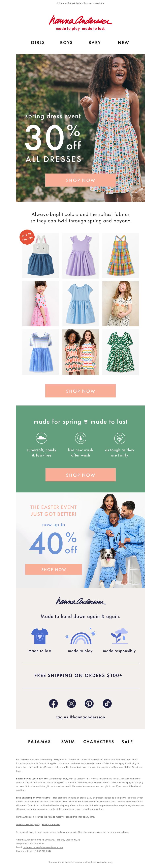Select the green floral dress thumbnail
This screenshot has width=161, height=868.
pos(121,352)
